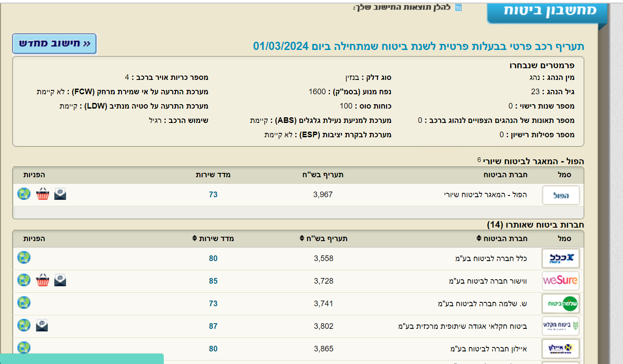Click service index 73 for ש. שלמה
623x364 pixels.
(x=213, y=304)
